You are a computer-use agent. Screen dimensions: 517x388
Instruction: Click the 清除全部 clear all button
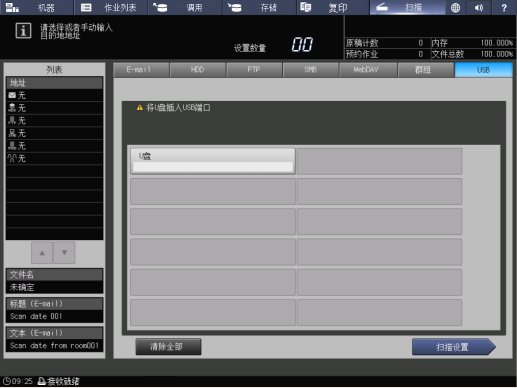pos(168,347)
